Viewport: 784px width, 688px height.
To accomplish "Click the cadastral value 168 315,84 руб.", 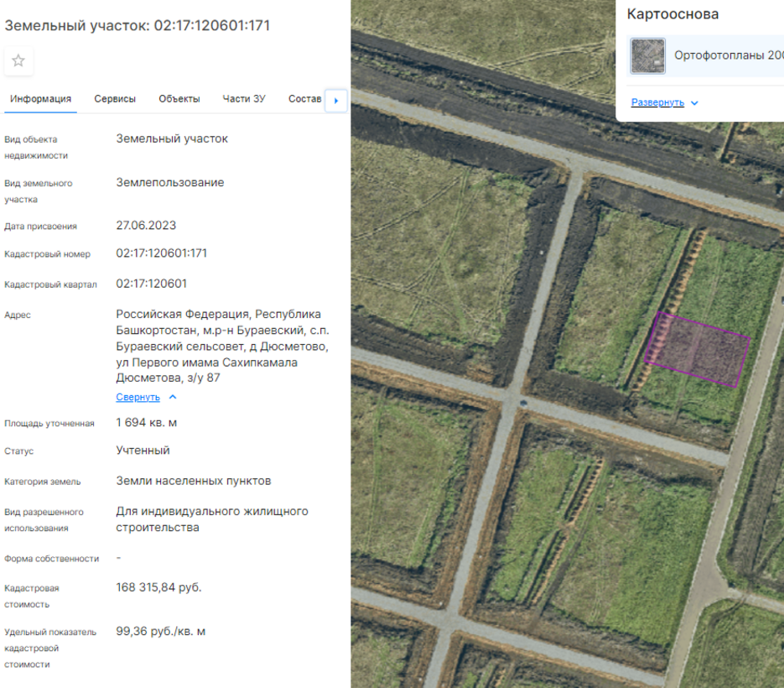I will point(158,587).
